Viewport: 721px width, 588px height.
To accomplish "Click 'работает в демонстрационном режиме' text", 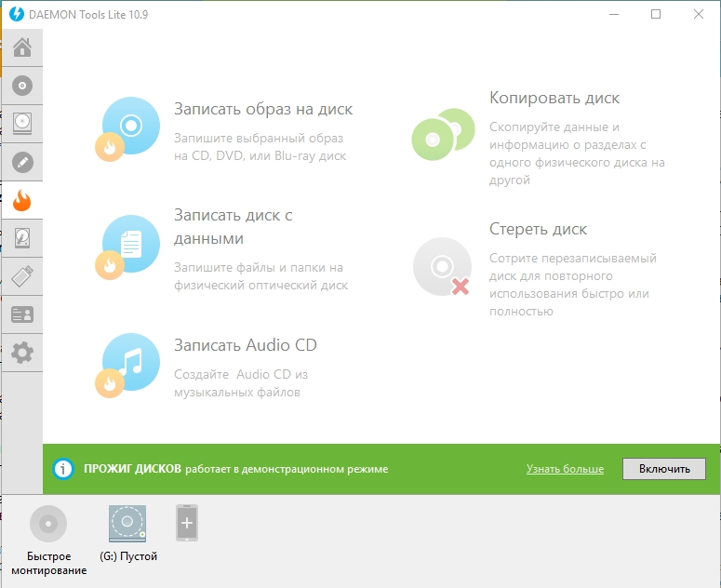I will click(287, 469).
